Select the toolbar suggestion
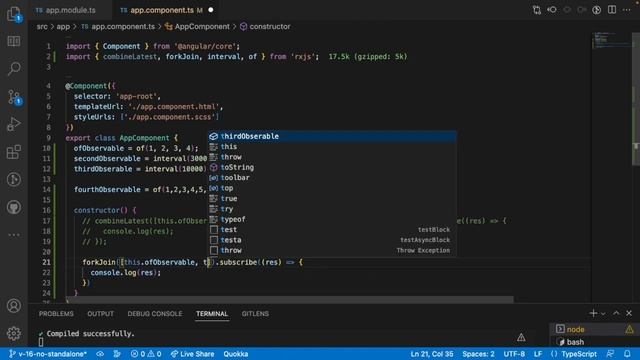640x360 pixels. [332, 178]
